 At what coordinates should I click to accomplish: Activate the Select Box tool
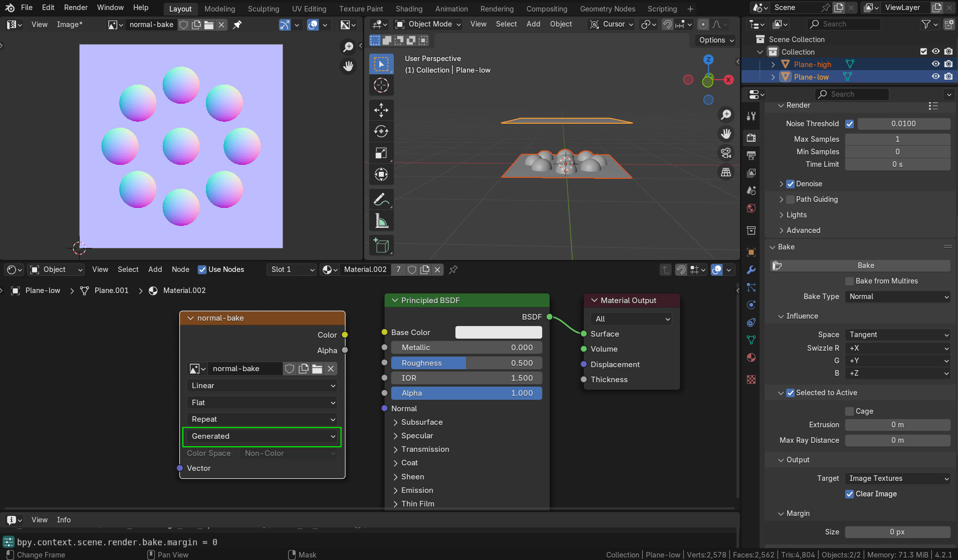(381, 64)
